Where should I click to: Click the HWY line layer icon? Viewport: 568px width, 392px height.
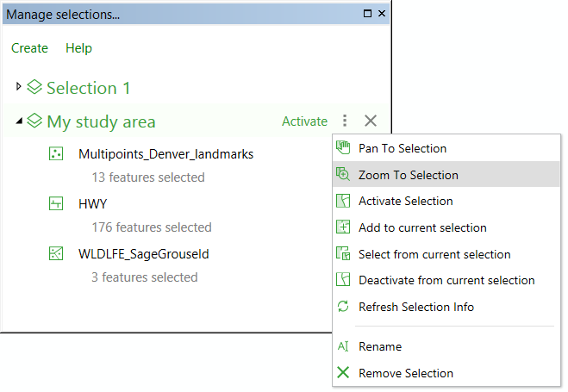[56, 204]
